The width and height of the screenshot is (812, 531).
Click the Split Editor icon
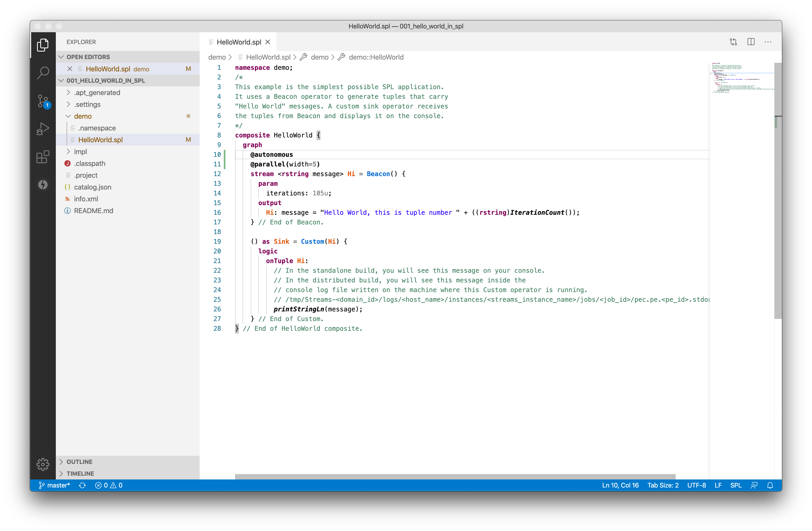(751, 42)
